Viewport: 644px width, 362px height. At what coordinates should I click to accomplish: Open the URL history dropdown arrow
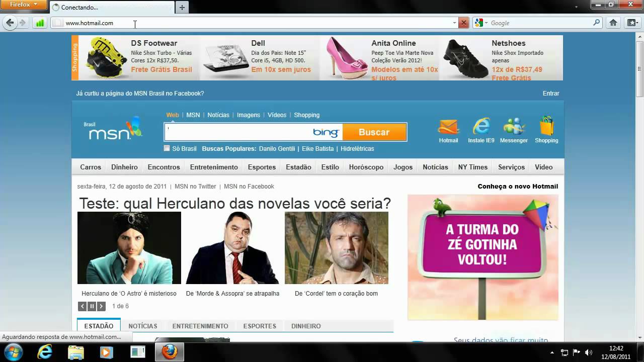click(x=454, y=23)
